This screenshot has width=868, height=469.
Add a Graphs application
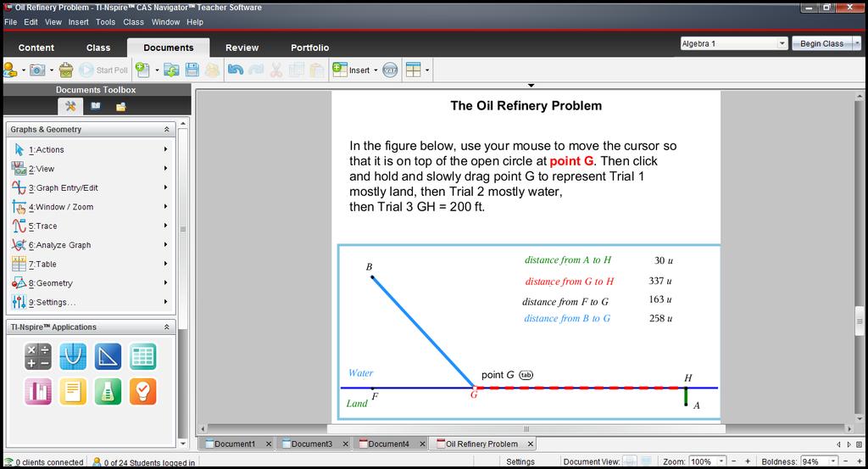(x=73, y=356)
